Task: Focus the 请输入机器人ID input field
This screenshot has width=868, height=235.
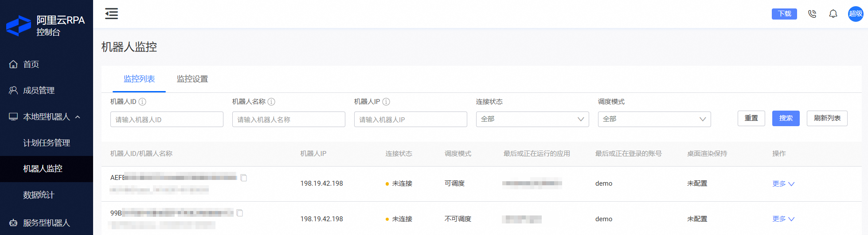Action: tap(167, 119)
